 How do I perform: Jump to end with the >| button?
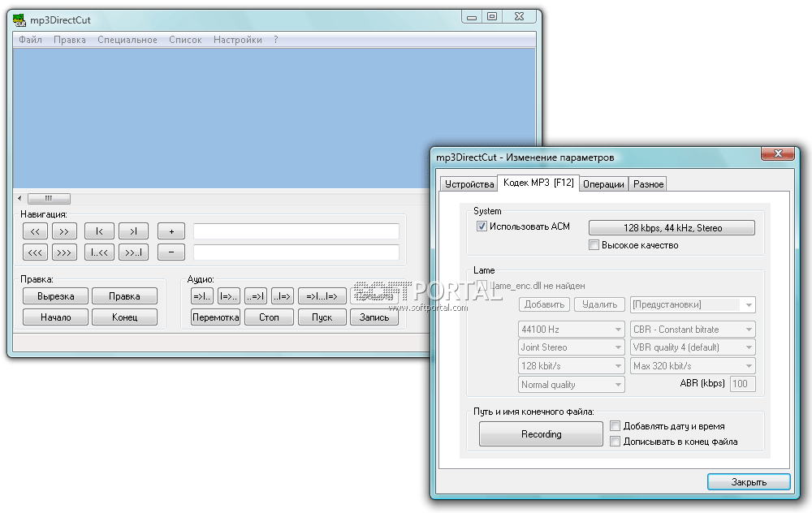134,231
